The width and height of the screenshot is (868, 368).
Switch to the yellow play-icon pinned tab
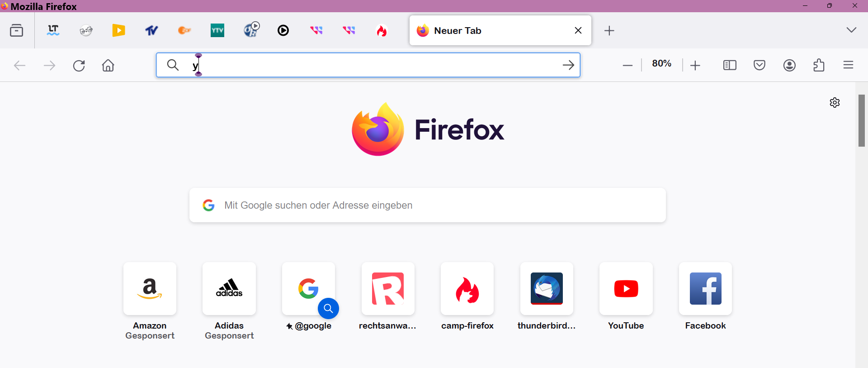pos(118,30)
